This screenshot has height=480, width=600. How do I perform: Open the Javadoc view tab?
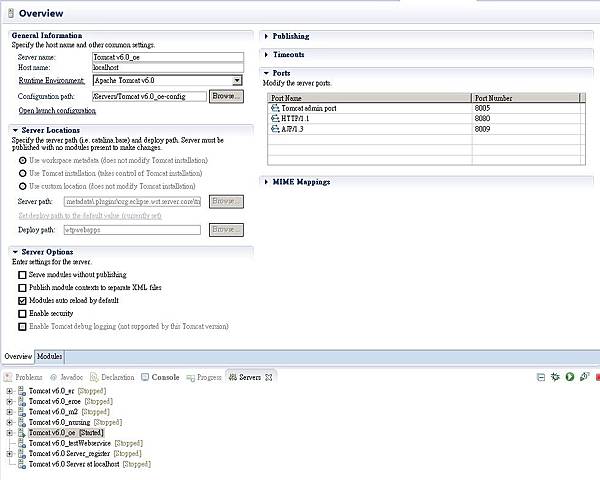(x=67, y=377)
